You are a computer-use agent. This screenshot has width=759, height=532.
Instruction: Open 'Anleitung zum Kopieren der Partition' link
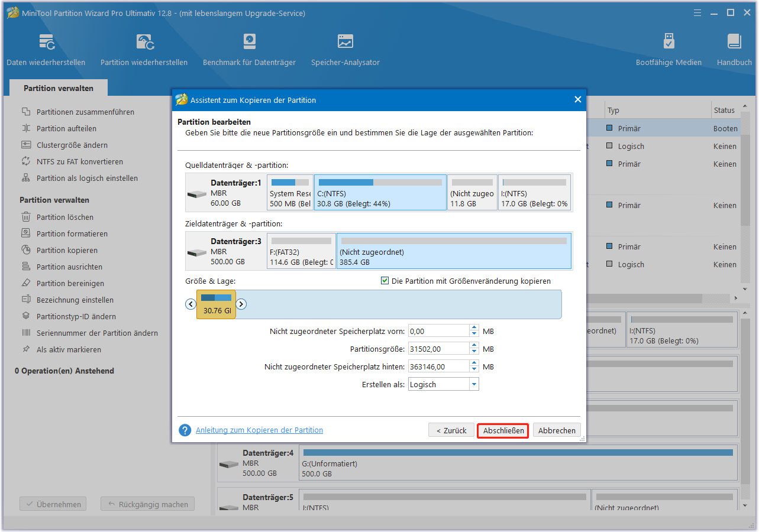point(259,430)
